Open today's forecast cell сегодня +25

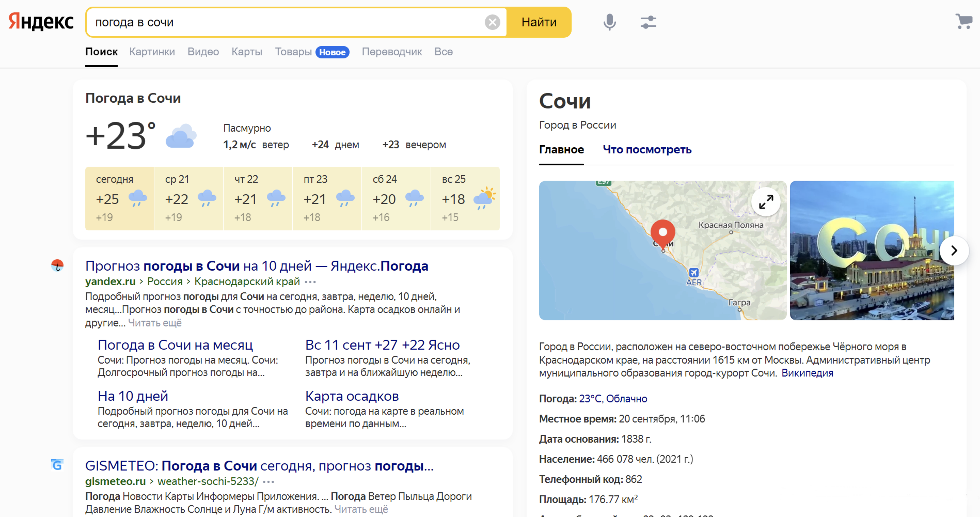[120, 199]
